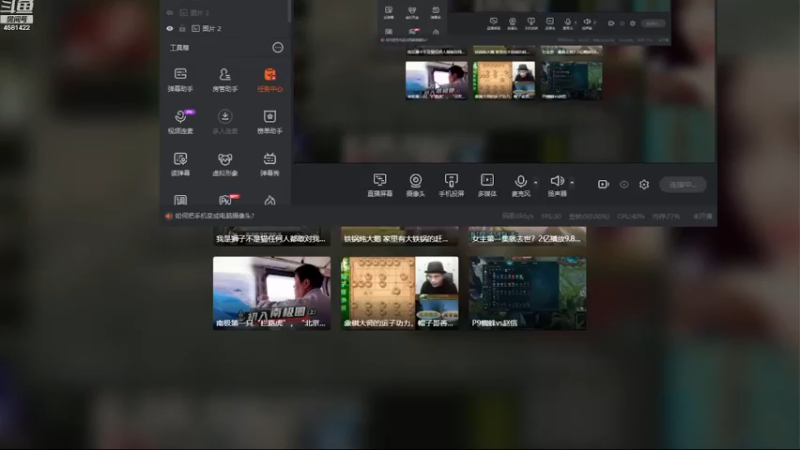The image size is (800, 450).
Task: Open settings gear in bottom bar
Action: click(644, 184)
